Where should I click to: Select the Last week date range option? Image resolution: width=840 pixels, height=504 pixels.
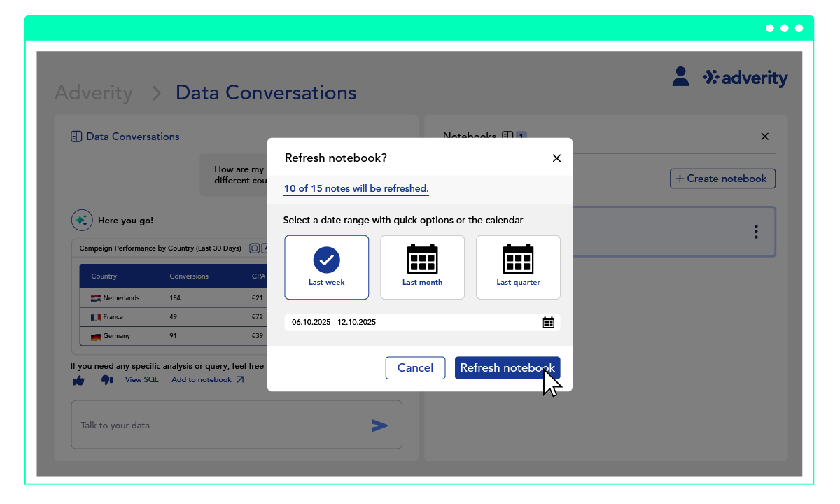pyautogui.click(x=326, y=267)
